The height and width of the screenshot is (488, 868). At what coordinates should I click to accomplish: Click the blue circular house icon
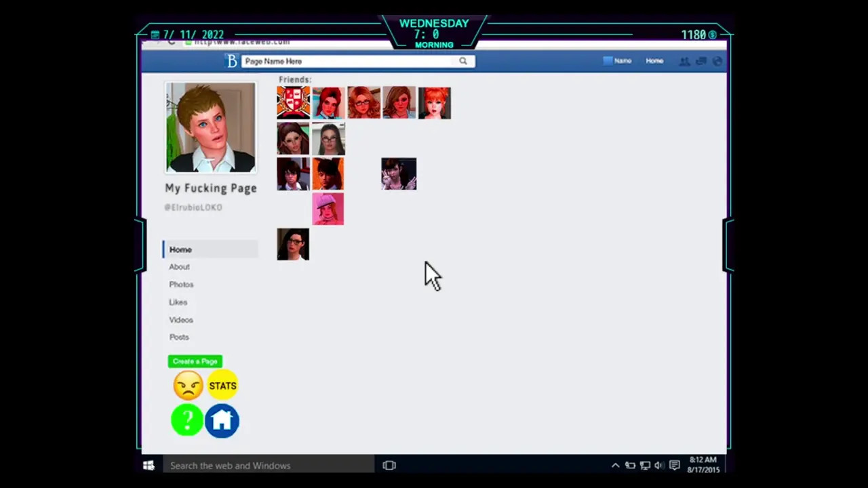[x=222, y=421]
